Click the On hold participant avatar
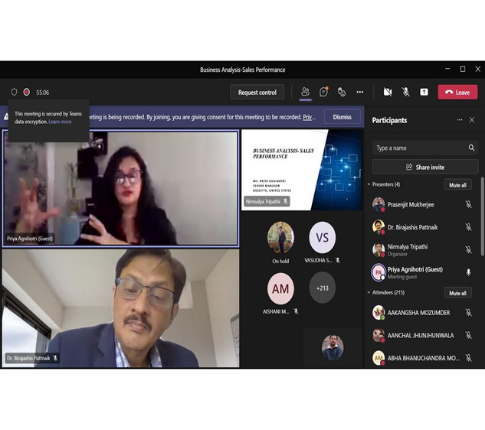The width and height of the screenshot is (485, 430). pos(280,237)
